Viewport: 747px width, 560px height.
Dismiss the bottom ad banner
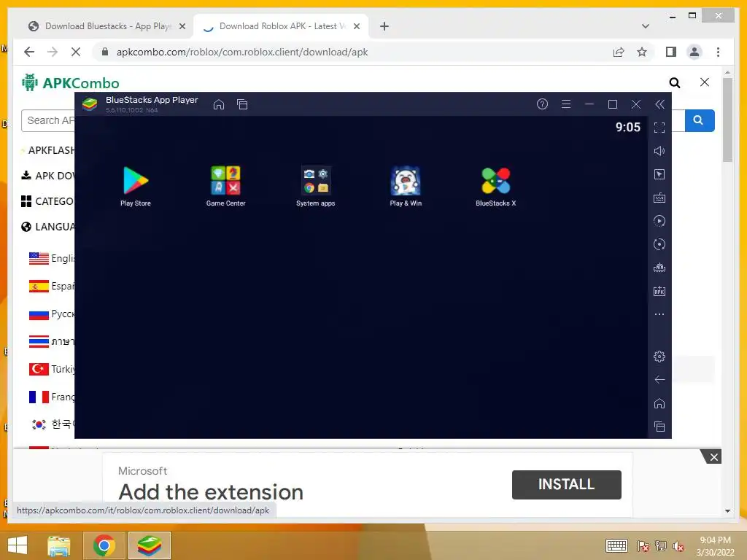713,457
